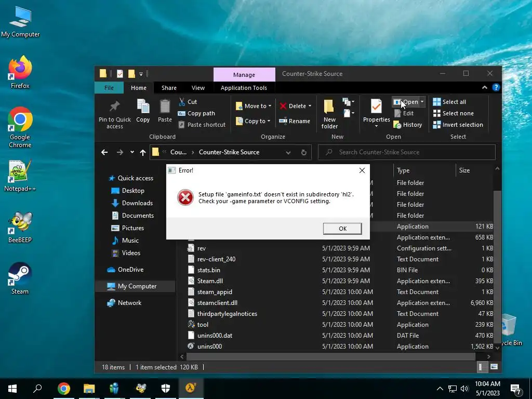
Task: Open the Delete dropdown button
Action: 296,106
